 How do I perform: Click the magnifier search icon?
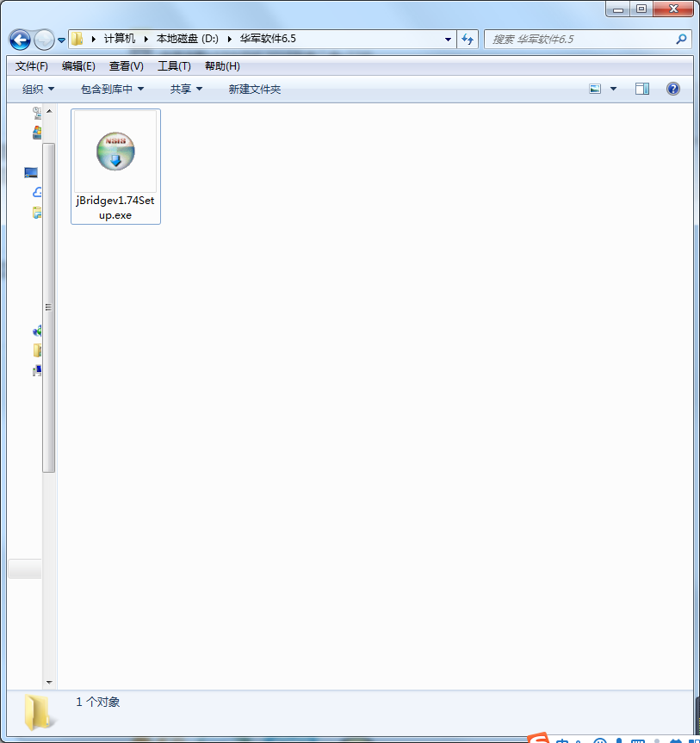pos(681,40)
